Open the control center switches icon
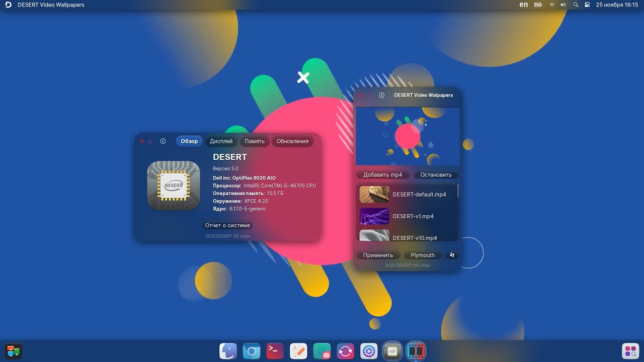This screenshot has height=362, width=644. [587, 5]
